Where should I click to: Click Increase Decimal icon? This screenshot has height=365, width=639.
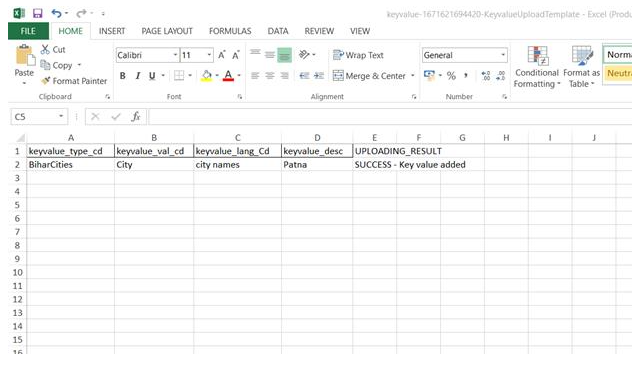(x=486, y=76)
